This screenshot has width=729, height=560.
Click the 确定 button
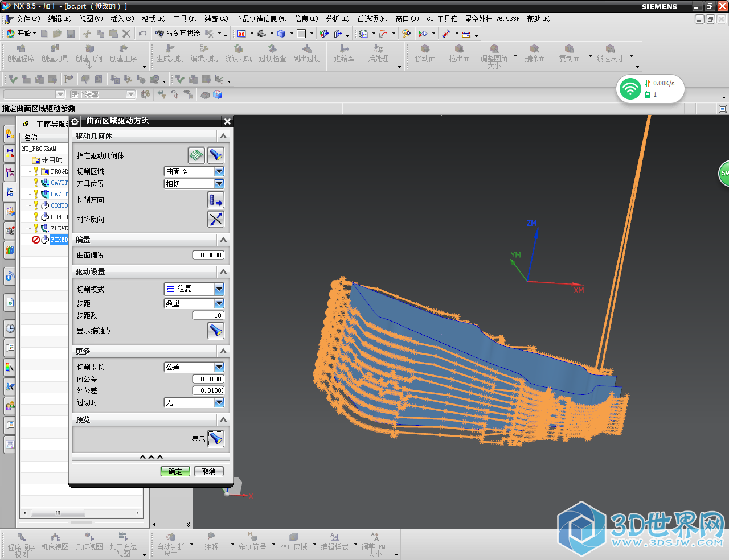[175, 471]
